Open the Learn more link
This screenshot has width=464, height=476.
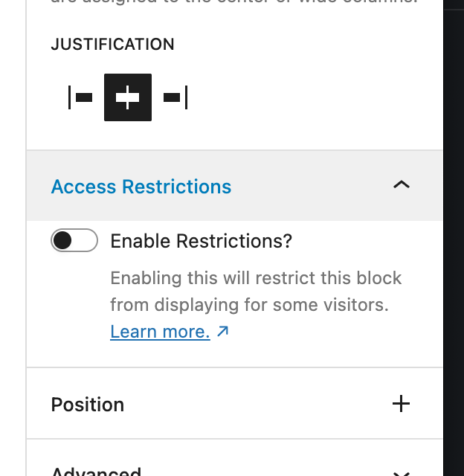(160, 332)
